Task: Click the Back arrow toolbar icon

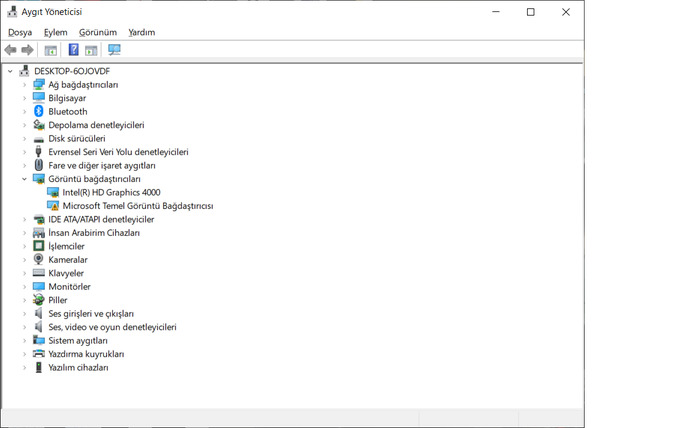Action: point(11,50)
